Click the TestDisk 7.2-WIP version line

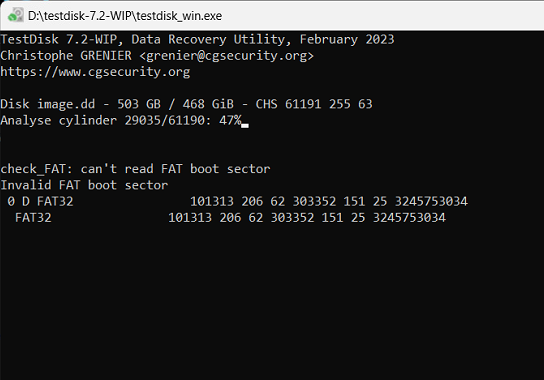[197, 40]
